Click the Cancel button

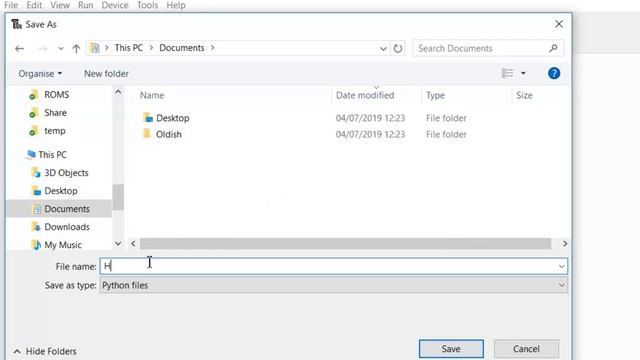tap(526, 349)
